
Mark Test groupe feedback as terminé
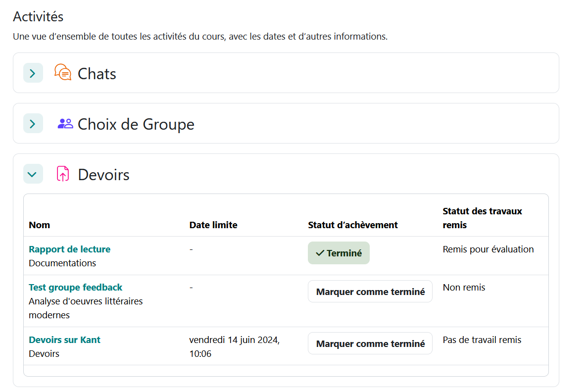370,292
